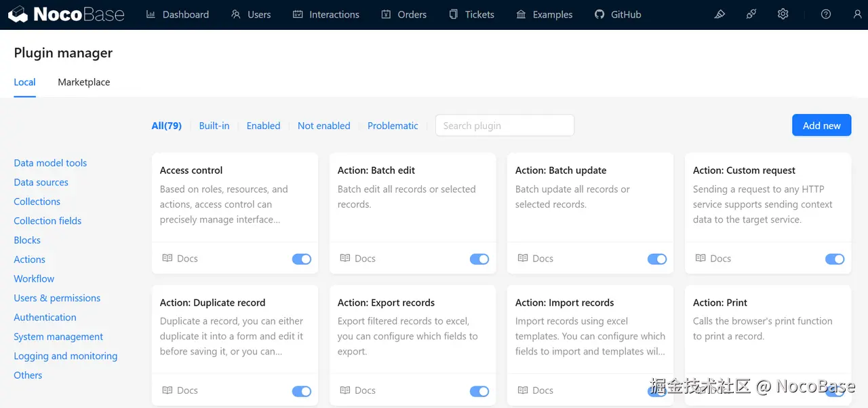Open the settings gear icon
Image resolution: width=868 pixels, height=408 pixels.
point(783,14)
